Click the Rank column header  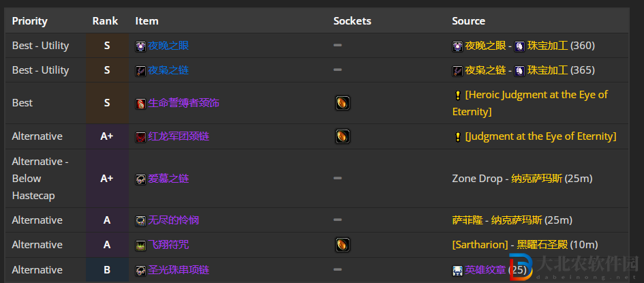(x=105, y=21)
